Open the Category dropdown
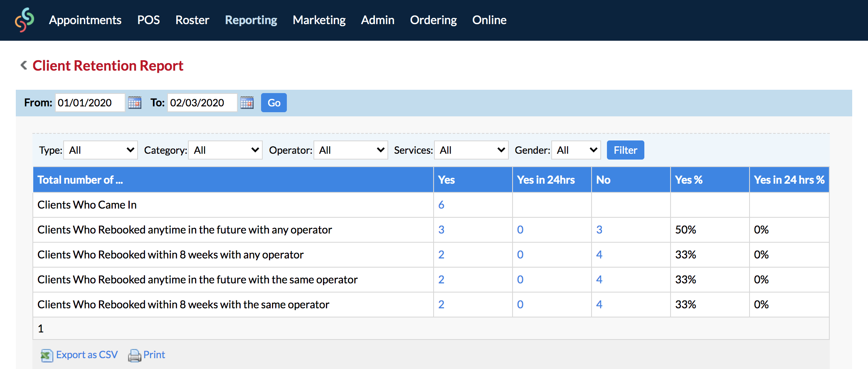868x369 pixels. [225, 150]
